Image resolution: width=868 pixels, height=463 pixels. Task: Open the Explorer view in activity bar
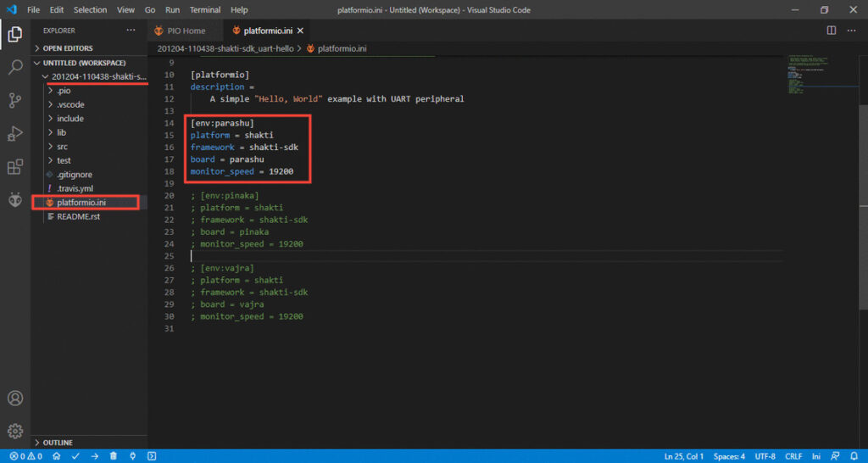pos(15,34)
